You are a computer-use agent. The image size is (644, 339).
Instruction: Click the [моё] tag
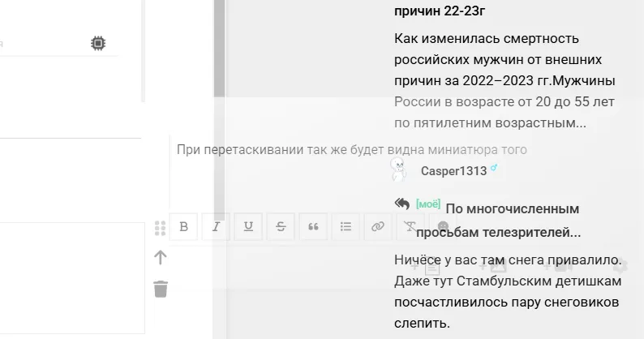tap(428, 204)
